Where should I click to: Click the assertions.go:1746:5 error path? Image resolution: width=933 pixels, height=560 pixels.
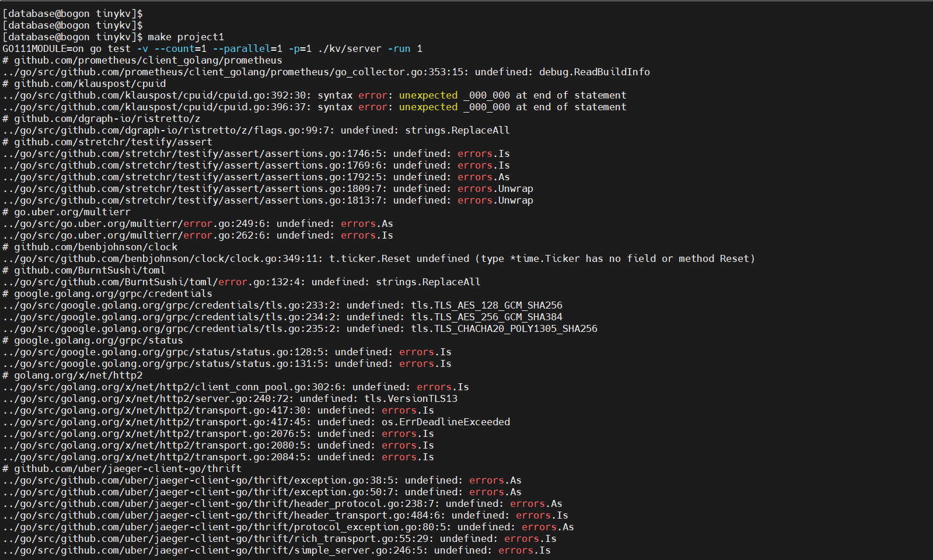[x=194, y=153]
